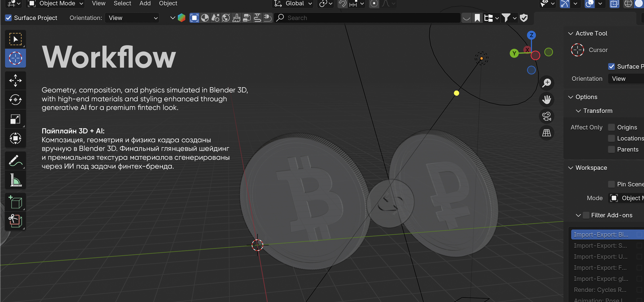644x302 pixels.
Task: Uncheck Surface Project in tool header
Action: tap(9, 18)
